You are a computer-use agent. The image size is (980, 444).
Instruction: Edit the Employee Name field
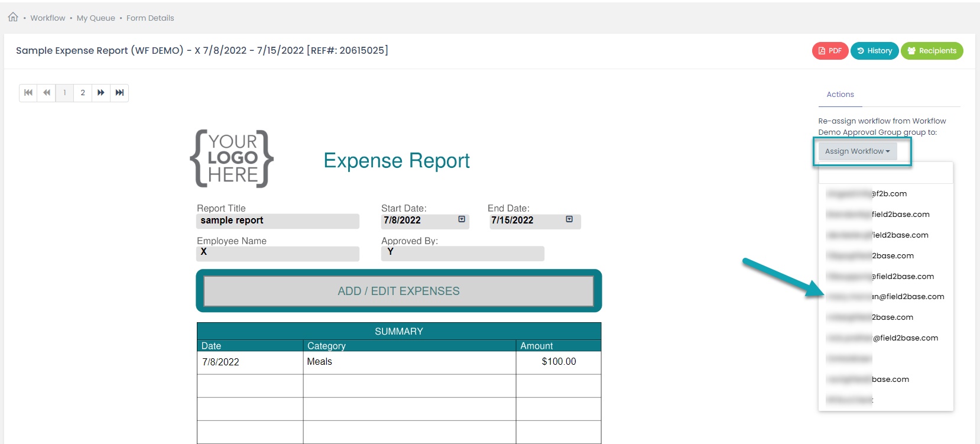tap(278, 253)
